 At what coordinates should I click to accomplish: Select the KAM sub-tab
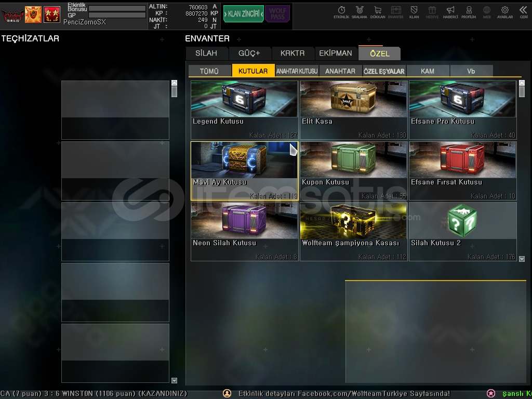428,71
